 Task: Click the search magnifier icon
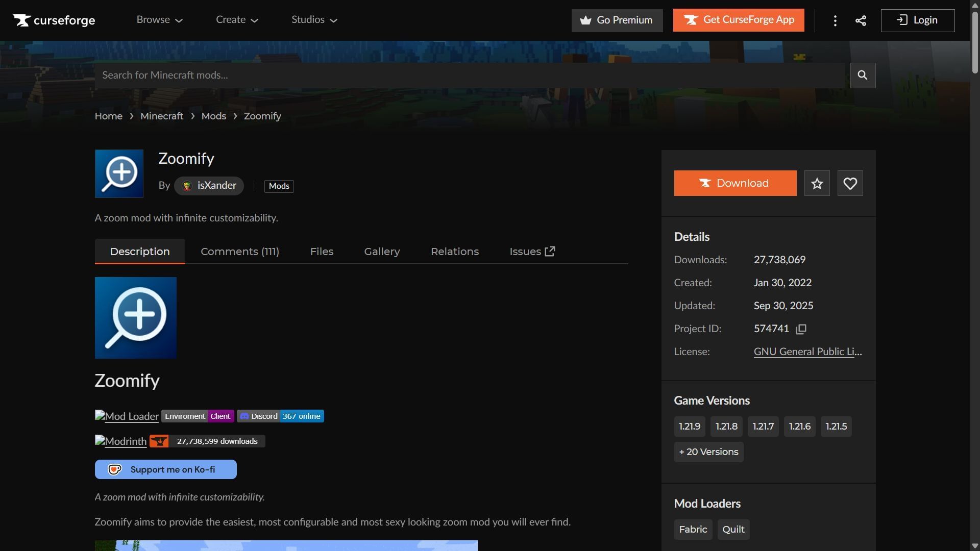(862, 75)
